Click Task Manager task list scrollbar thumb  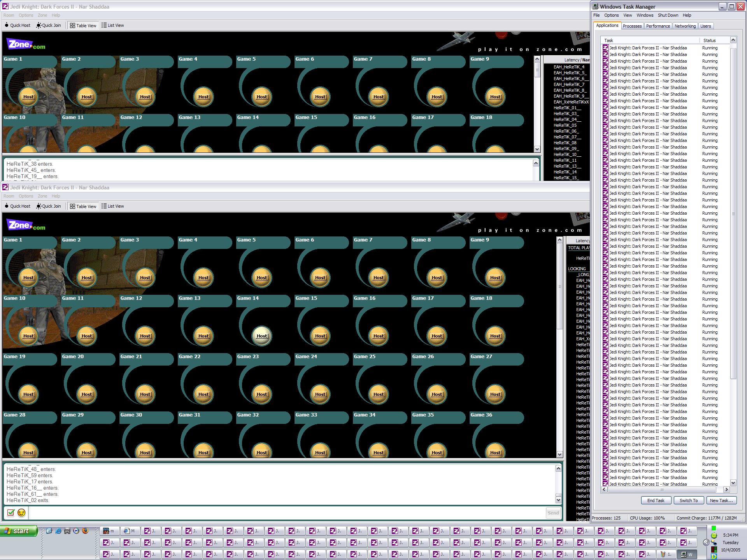733,213
